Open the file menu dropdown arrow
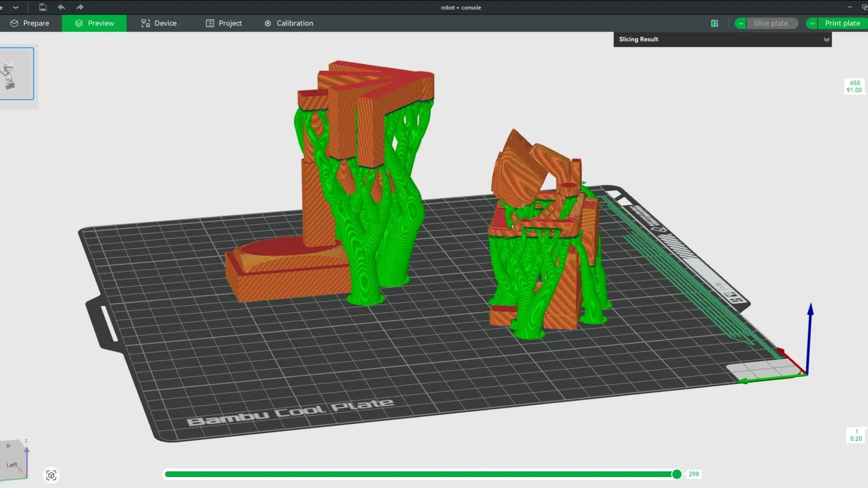The height and width of the screenshot is (488, 868). 16,7
